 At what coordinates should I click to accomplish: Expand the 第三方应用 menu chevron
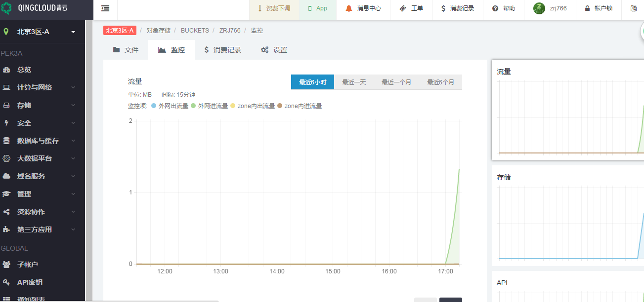[73, 229]
